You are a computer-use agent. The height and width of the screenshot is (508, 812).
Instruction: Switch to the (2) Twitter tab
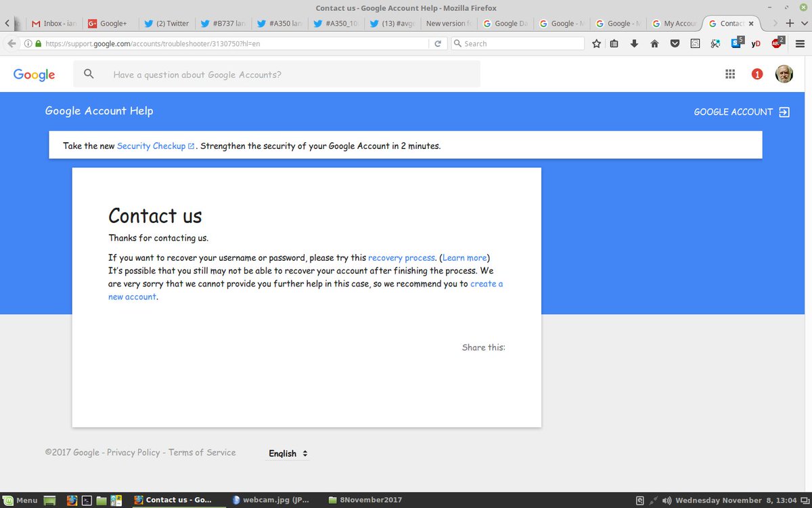tap(167, 23)
